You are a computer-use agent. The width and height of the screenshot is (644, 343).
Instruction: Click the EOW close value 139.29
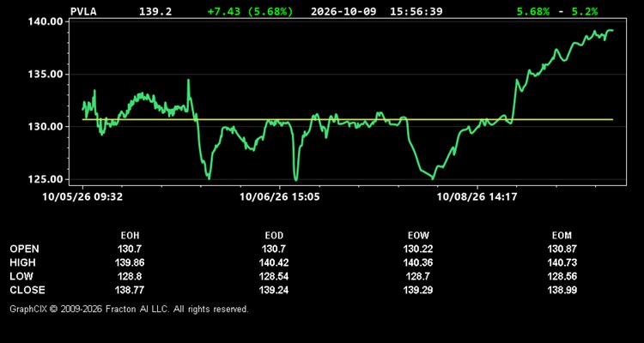tap(418, 290)
